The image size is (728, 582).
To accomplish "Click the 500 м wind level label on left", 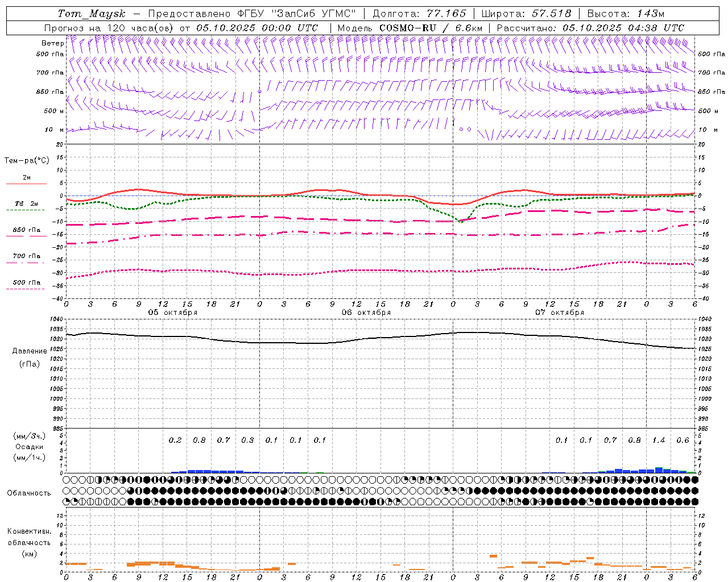I will 54,111.
